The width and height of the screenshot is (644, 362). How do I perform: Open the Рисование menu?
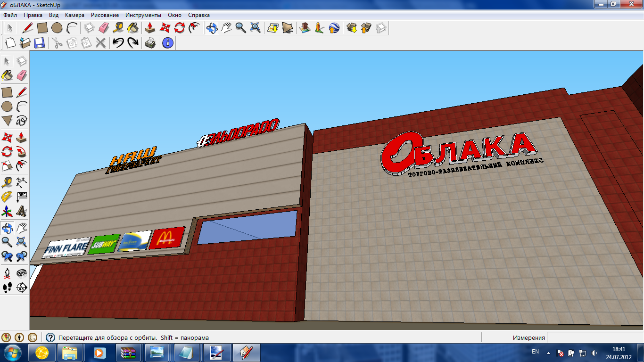point(105,15)
